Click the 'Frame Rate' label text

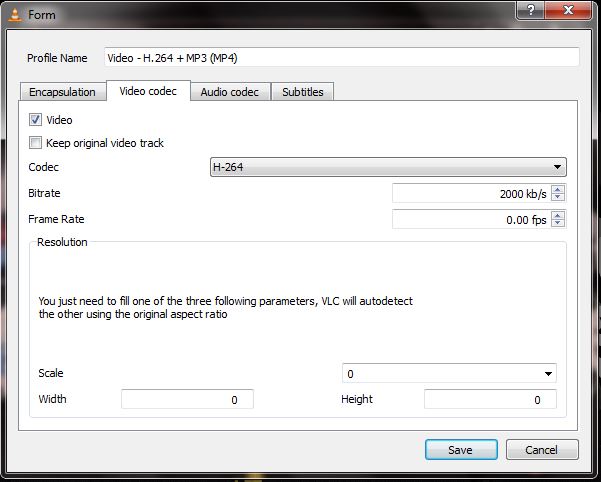coord(56,219)
